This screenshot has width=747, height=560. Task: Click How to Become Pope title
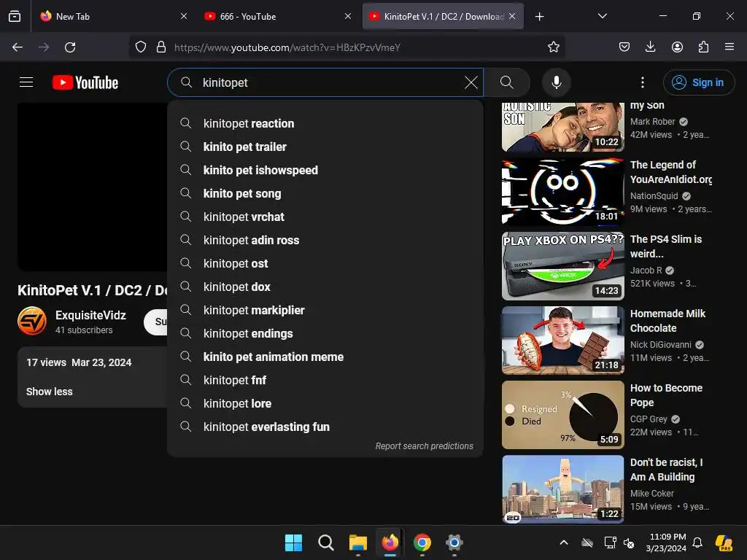pyautogui.click(x=666, y=395)
